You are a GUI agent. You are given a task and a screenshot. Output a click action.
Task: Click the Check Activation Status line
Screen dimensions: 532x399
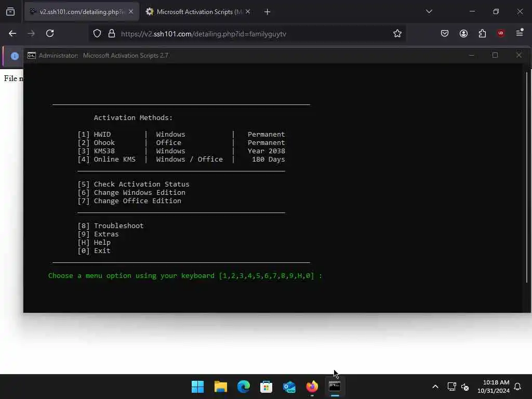134,184
